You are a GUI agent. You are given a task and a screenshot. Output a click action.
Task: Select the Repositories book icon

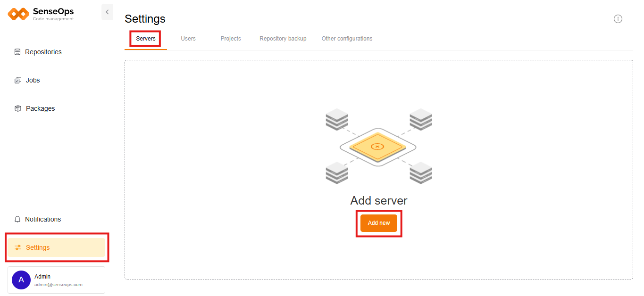click(x=18, y=52)
